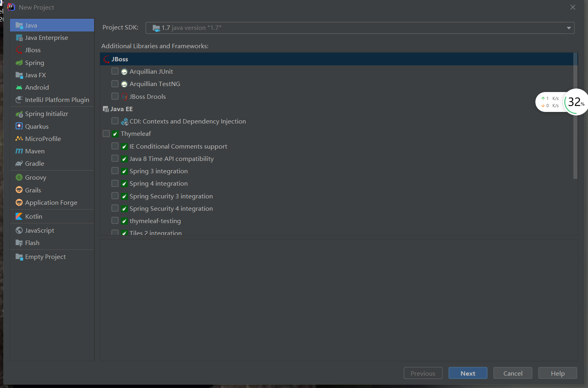Click the network upload/download speed panel
The image size is (588, 388).
click(550, 102)
